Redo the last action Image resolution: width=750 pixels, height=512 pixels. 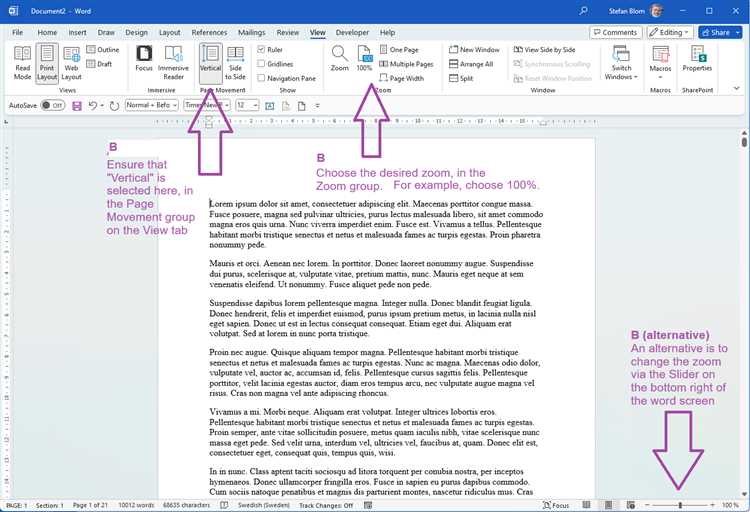click(114, 106)
